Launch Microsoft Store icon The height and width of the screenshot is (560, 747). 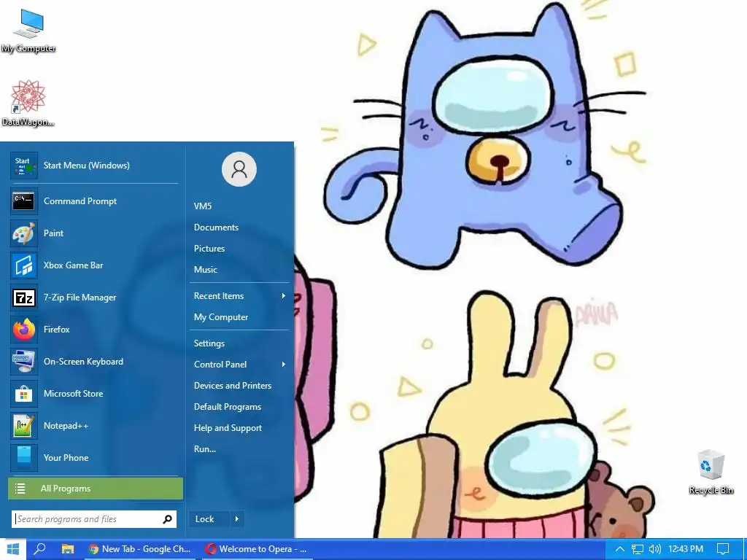click(x=24, y=394)
